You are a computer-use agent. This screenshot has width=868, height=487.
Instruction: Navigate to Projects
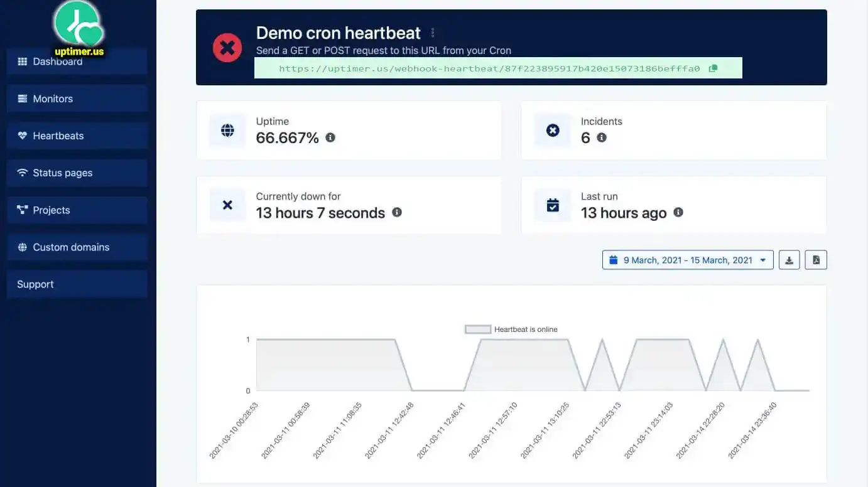tap(77, 210)
